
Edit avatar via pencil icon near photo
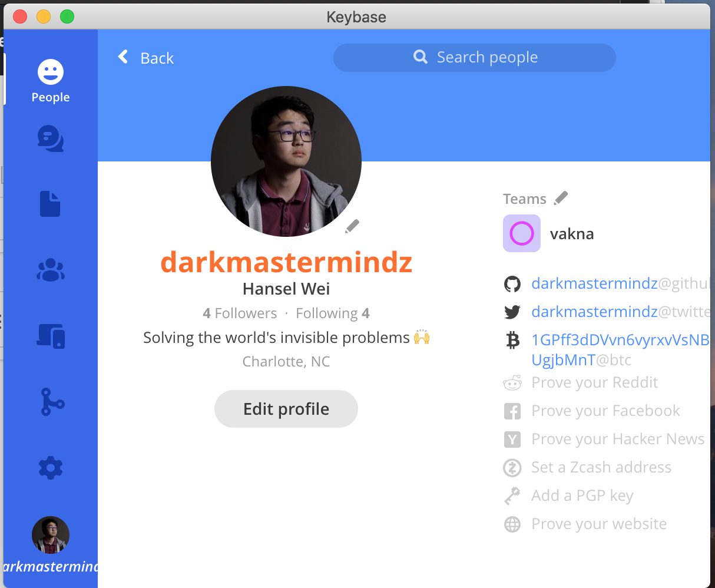point(352,226)
